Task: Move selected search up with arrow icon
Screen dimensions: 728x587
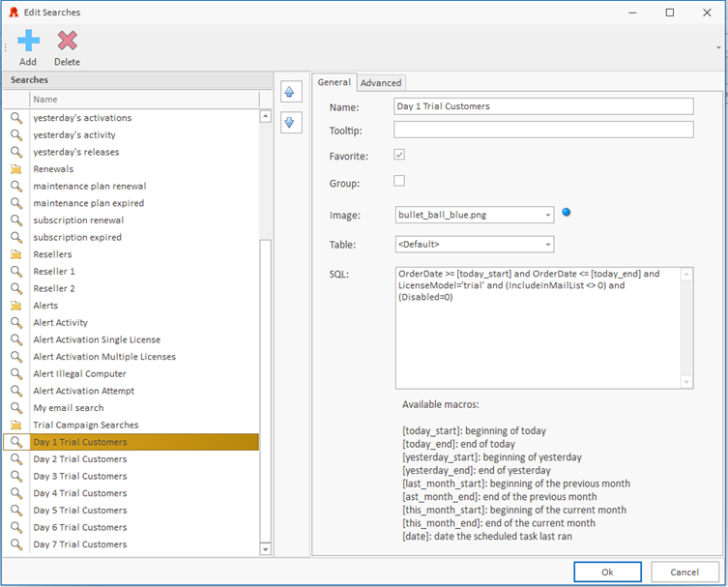Action: 289,92
